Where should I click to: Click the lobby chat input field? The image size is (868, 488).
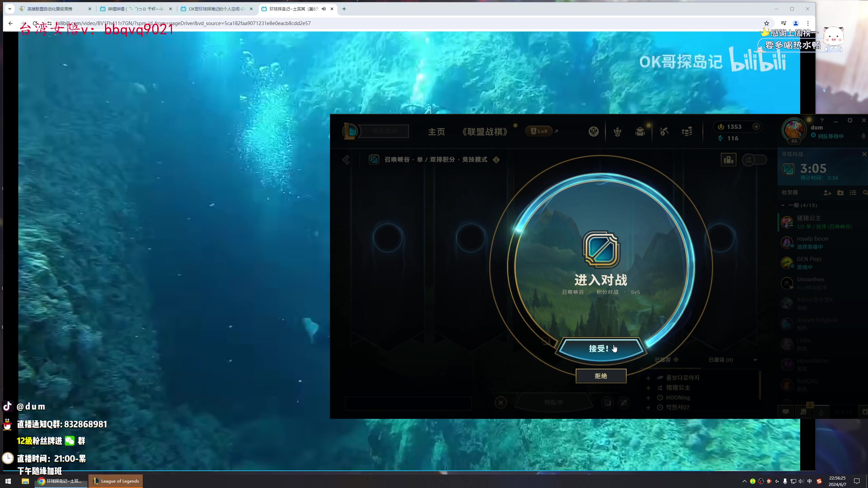(x=408, y=404)
